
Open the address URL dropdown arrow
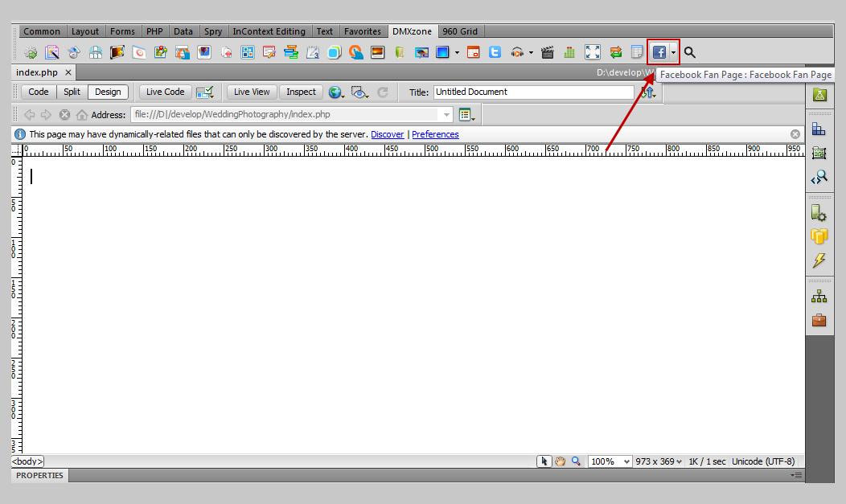(446, 114)
